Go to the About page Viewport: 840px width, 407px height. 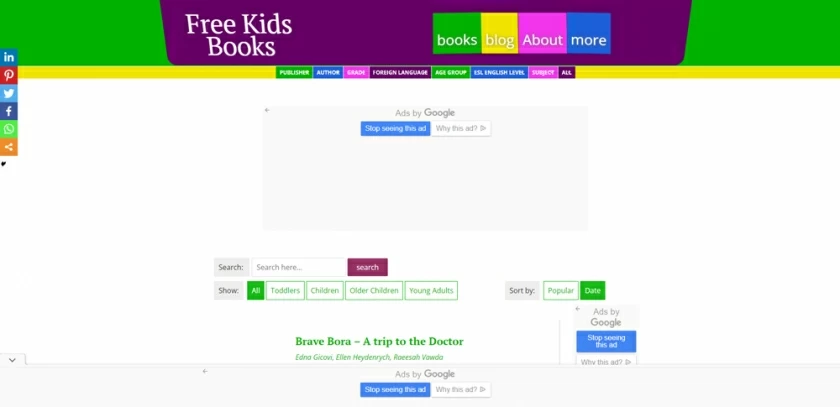(542, 40)
